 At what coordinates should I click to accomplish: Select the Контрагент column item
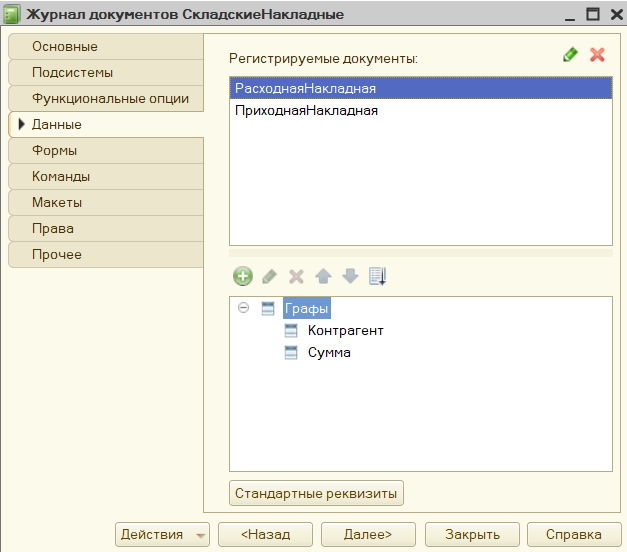(x=345, y=330)
